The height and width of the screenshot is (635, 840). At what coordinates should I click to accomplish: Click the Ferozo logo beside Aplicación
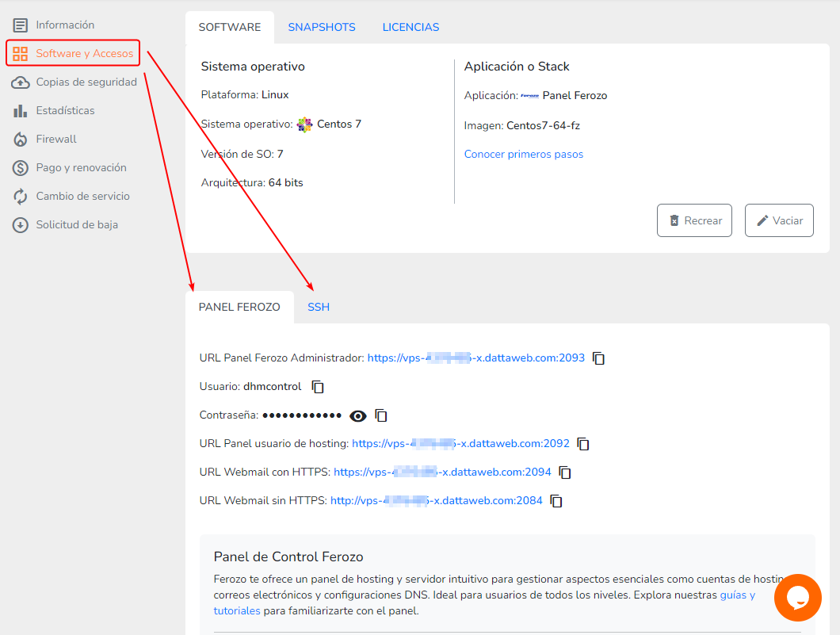(530, 96)
